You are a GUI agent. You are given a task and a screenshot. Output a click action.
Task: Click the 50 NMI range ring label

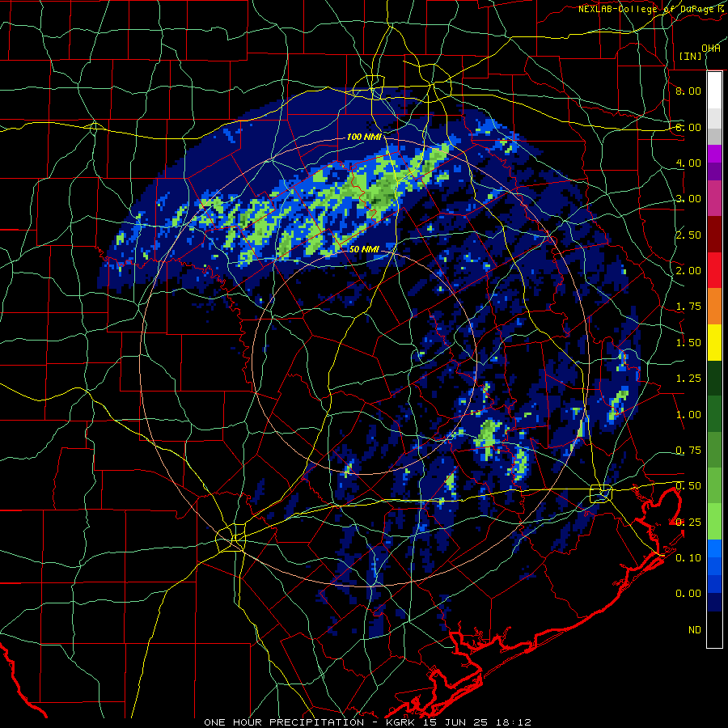364,249
